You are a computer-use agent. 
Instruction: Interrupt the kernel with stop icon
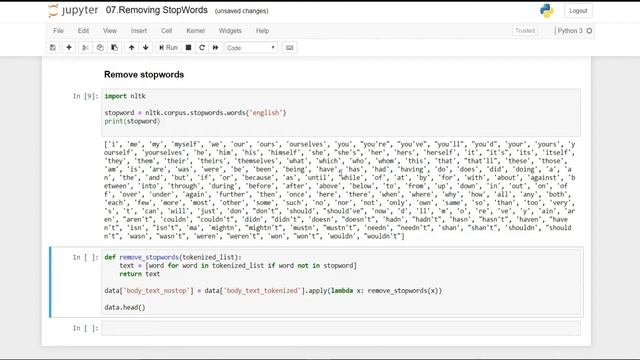tap(189, 47)
